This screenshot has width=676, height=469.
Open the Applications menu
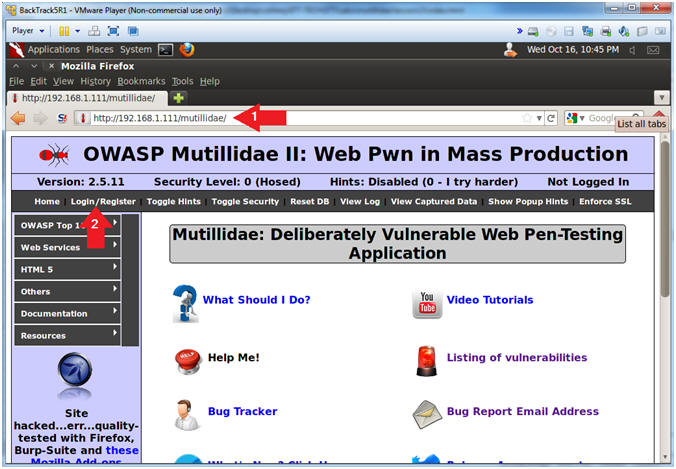(x=53, y=50)
